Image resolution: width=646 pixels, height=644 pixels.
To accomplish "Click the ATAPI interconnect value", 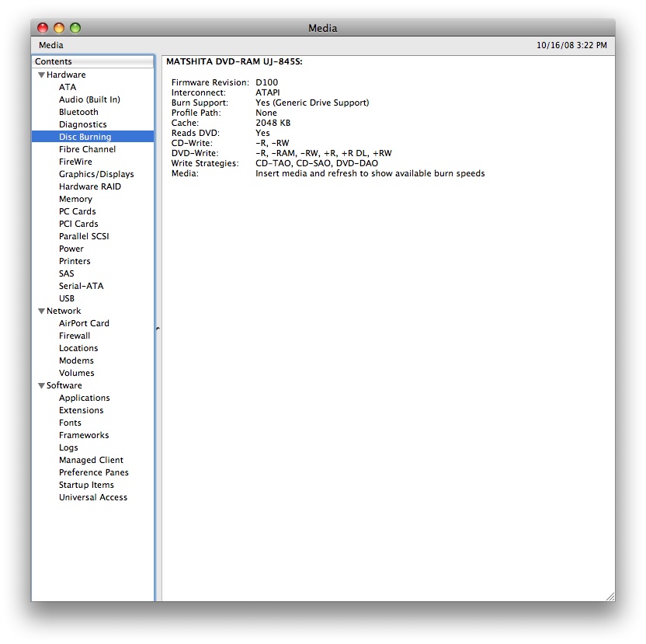I will coord(267,92).
